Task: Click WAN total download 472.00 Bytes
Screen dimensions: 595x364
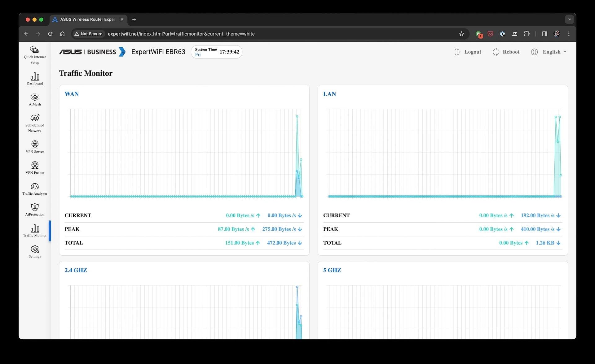Action: pyautogui.click(x=284, y=243)
